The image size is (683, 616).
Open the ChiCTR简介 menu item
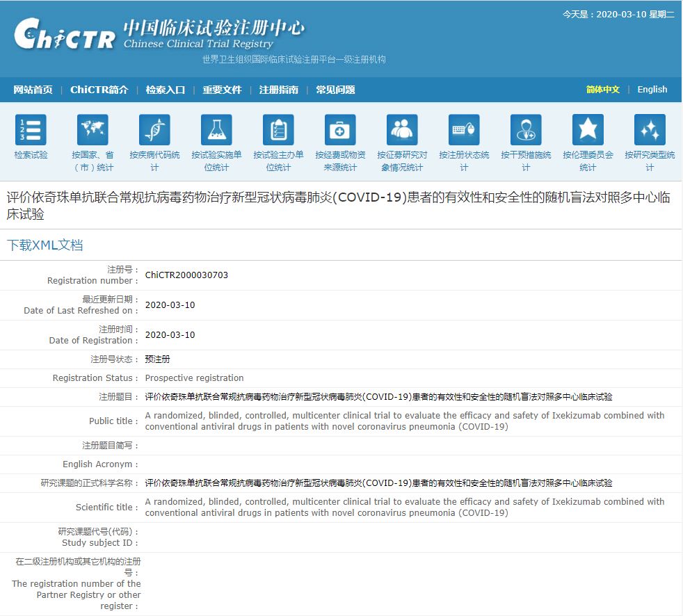[x=99, y=90]
